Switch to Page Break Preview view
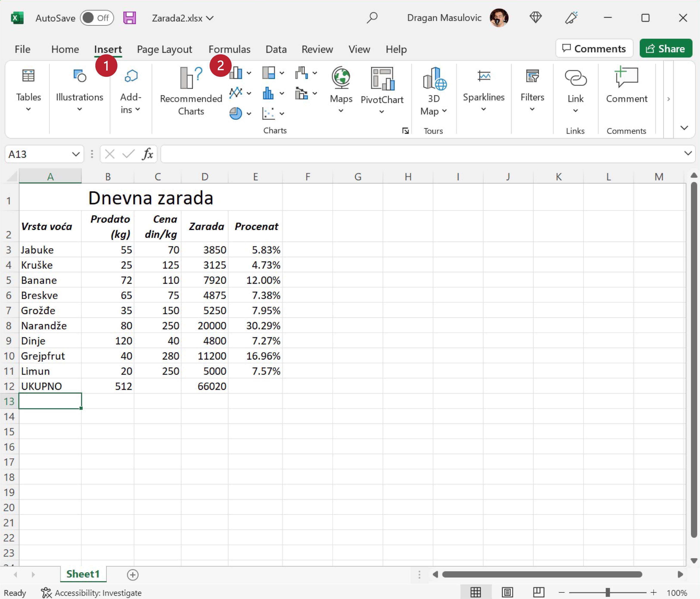This screenshot has height=599, width=700. pos(539,592)
